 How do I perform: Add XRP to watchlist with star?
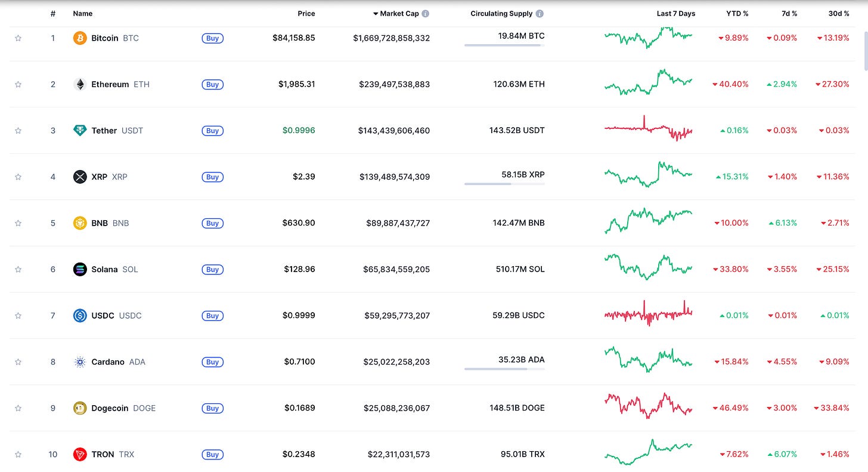(x=18, y=177)
